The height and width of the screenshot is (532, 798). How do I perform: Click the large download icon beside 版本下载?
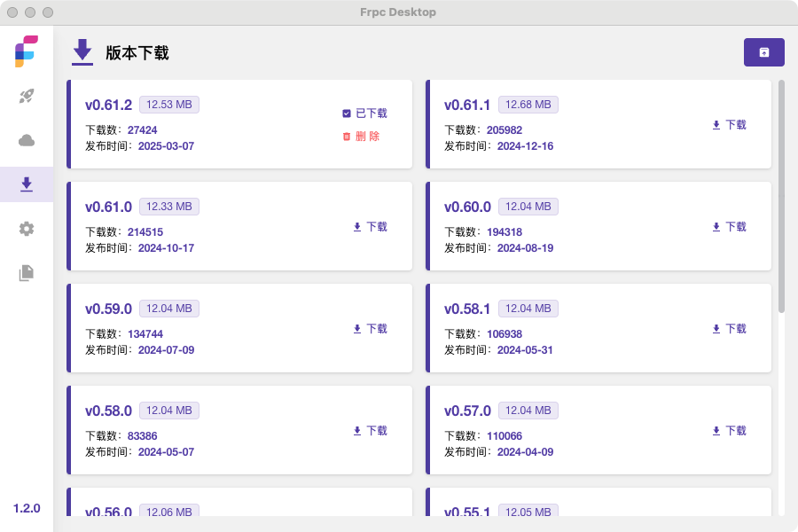[82, 52]
